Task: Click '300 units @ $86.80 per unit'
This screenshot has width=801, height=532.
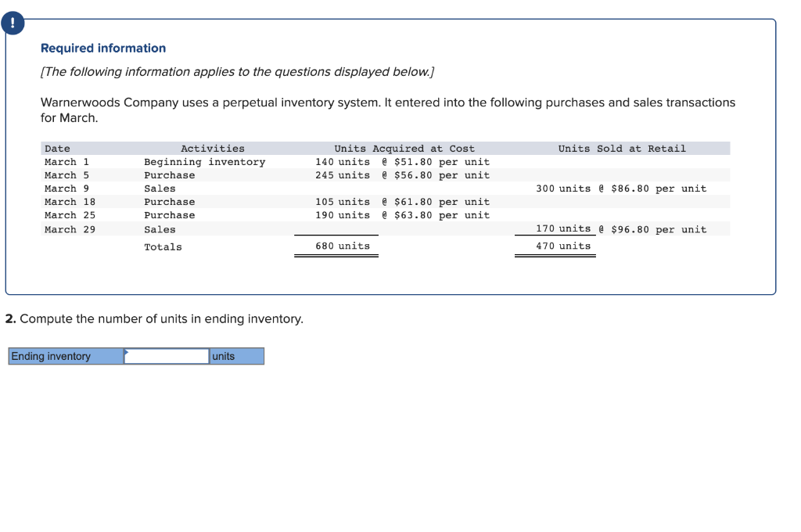Action: pos(621,189)
